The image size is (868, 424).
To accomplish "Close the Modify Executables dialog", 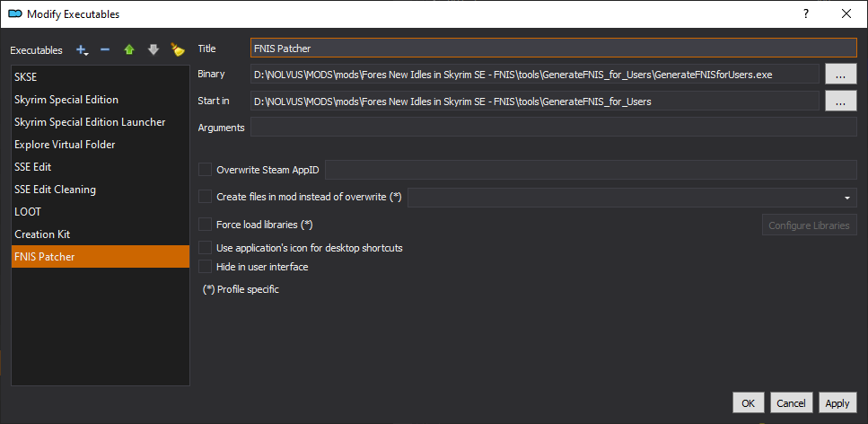I will (x=846, y=13).
